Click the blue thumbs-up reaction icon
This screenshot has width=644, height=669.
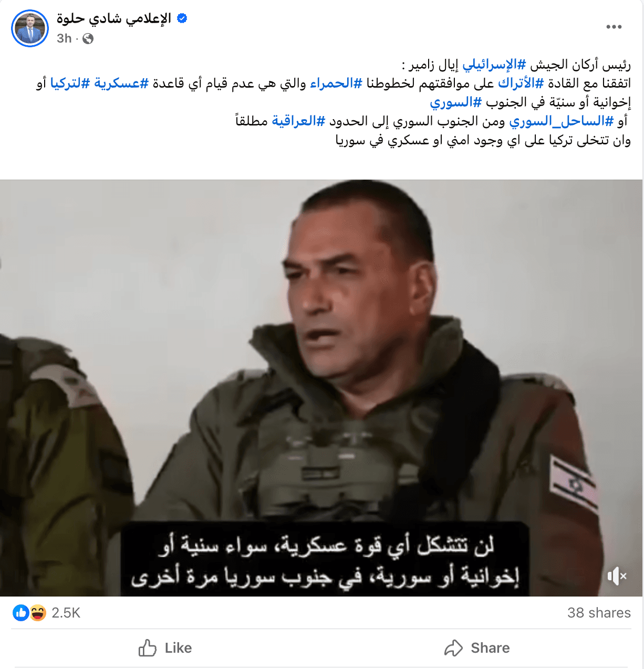tap(21, 612)
